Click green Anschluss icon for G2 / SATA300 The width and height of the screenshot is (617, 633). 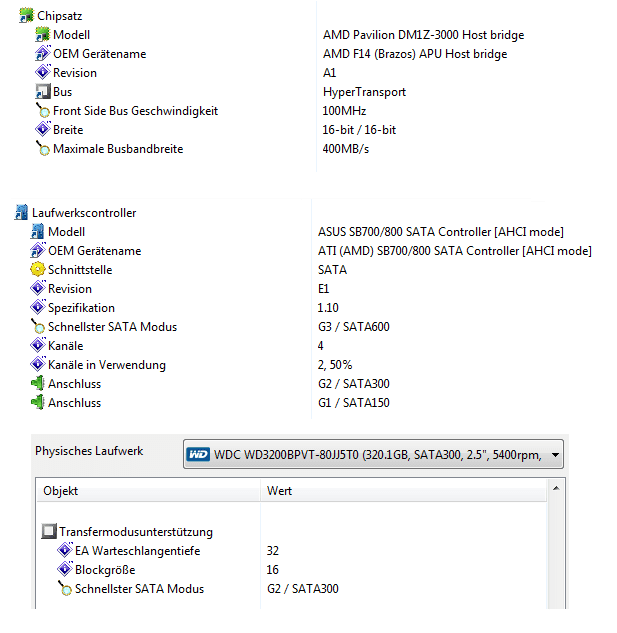tap(37, 383)
